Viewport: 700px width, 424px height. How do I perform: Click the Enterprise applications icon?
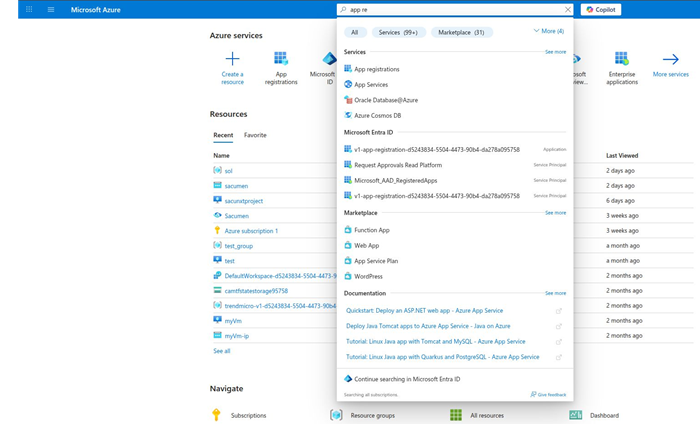(621, 59)
